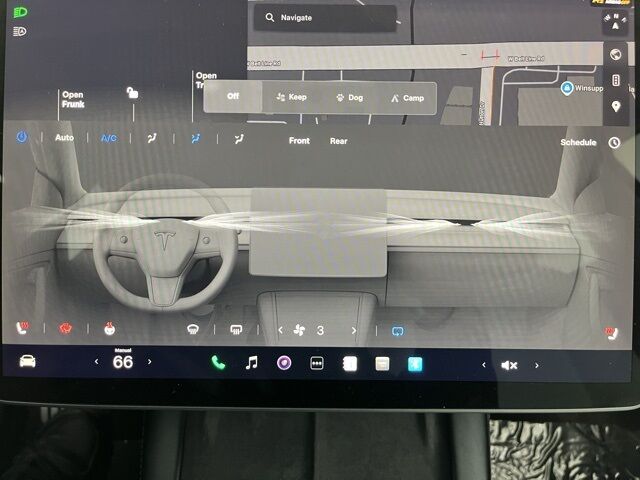Switch to Rear climate view
This screenshot has height=480, width=640.
[338, 141]
